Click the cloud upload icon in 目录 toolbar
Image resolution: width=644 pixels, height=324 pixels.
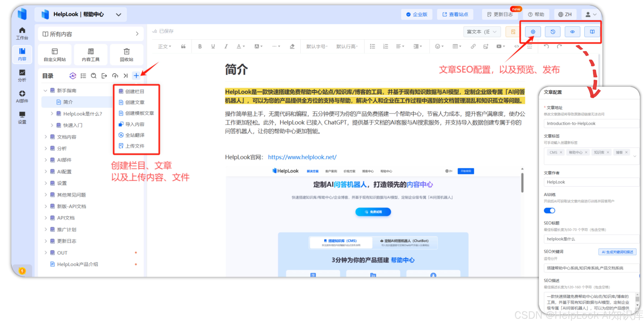(115, 76)
